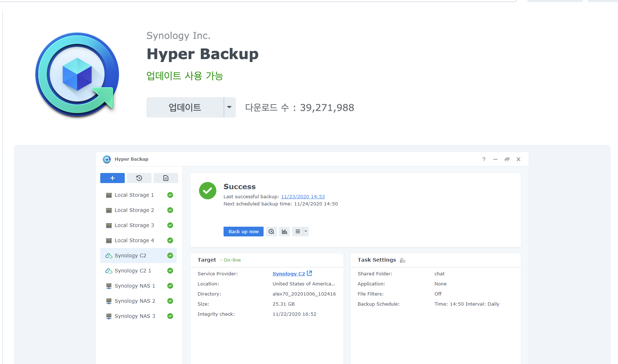
Task: Open the task action list icon
Action: click(x=297, y=231)
